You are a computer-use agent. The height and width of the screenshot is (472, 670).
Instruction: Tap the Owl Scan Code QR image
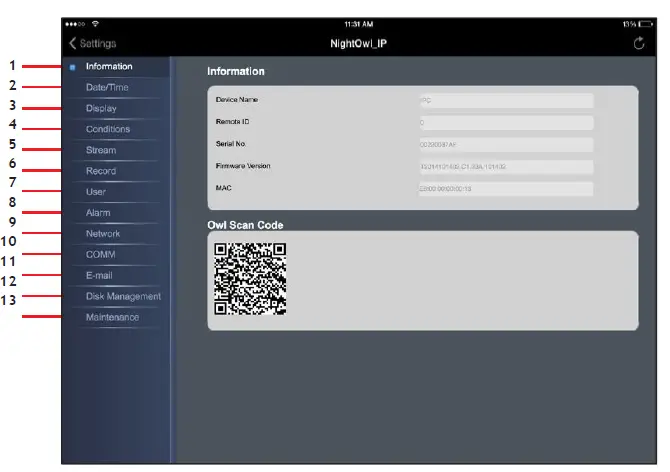point(250,279)
